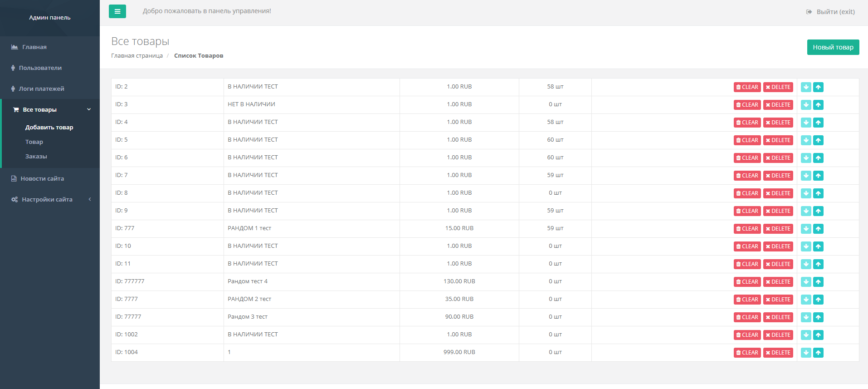Click Список Товаров breadcrumb text
This screenshot has height=389, width=868.
[x=199, y=56]
